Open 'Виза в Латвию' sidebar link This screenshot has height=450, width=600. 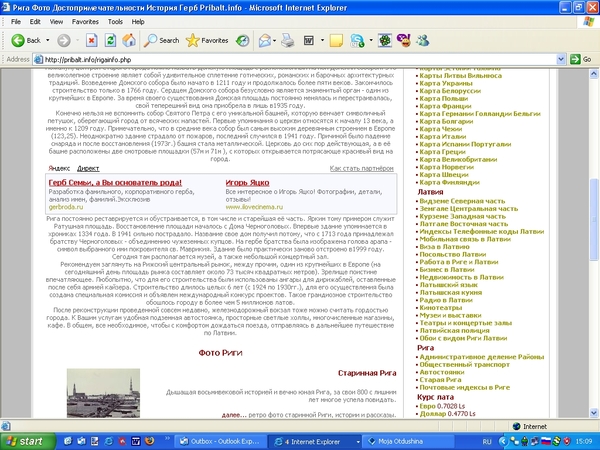point(444,247)
